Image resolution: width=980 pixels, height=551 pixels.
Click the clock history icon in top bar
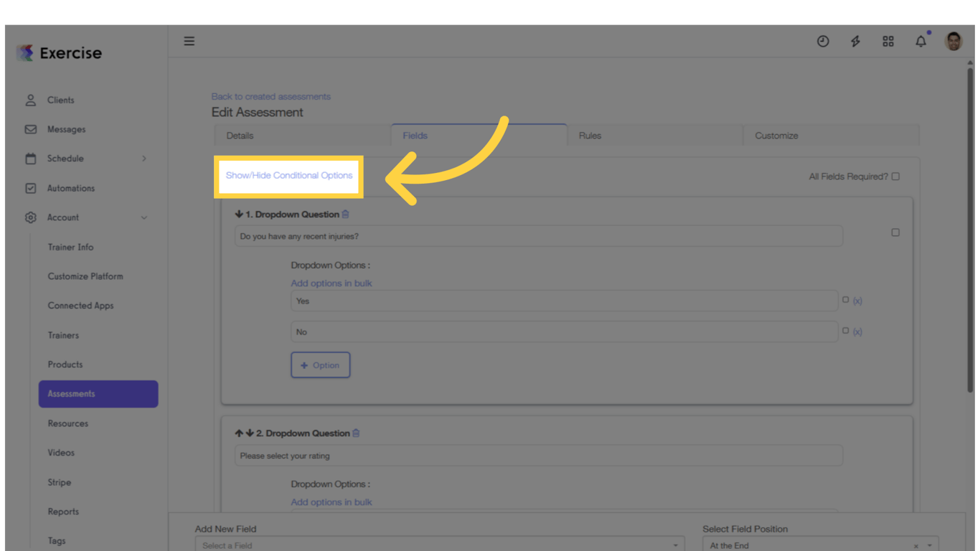tap(822, 41)
